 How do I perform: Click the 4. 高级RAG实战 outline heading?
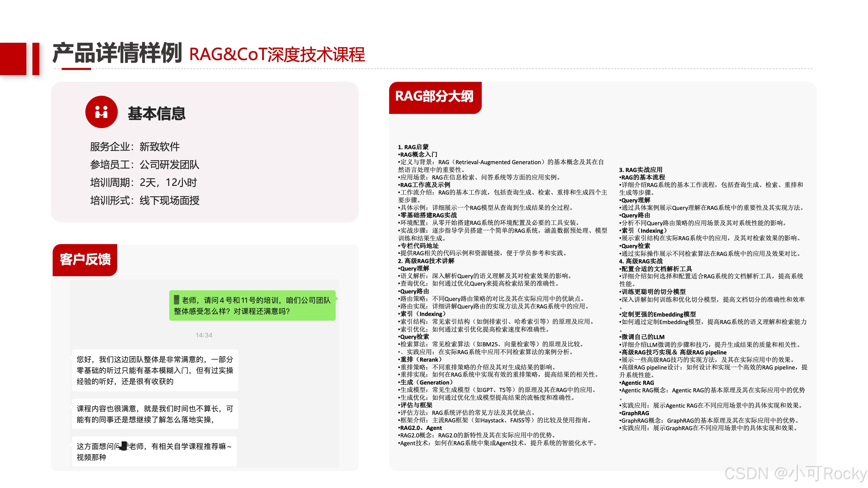click(x=640, y=261)
